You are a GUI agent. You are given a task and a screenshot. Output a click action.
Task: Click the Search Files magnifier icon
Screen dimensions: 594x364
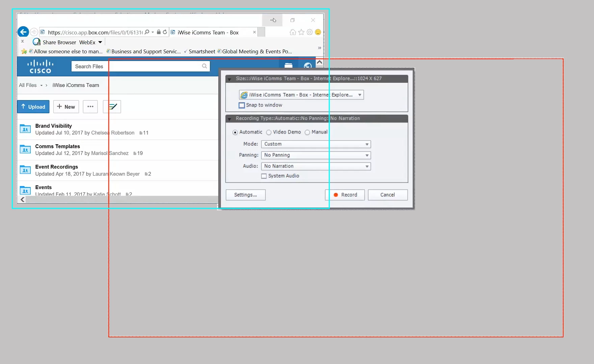click(x=205, y=66)
